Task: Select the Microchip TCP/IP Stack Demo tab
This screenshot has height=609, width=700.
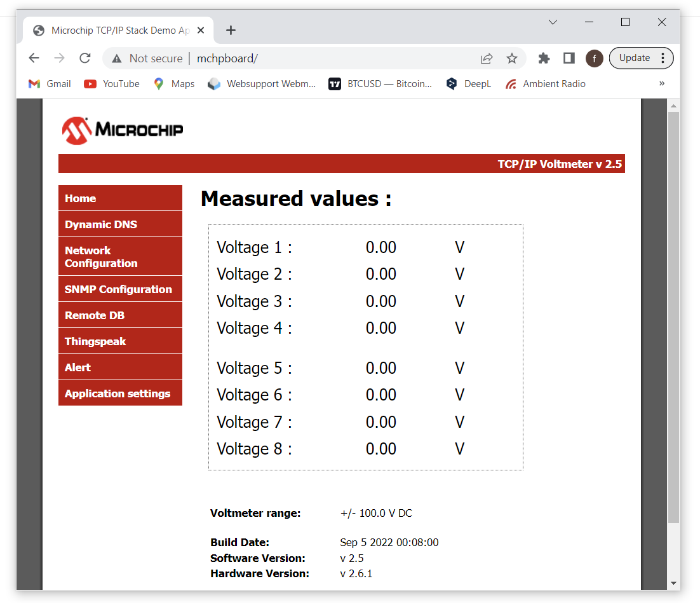Action: coord(118,31)
